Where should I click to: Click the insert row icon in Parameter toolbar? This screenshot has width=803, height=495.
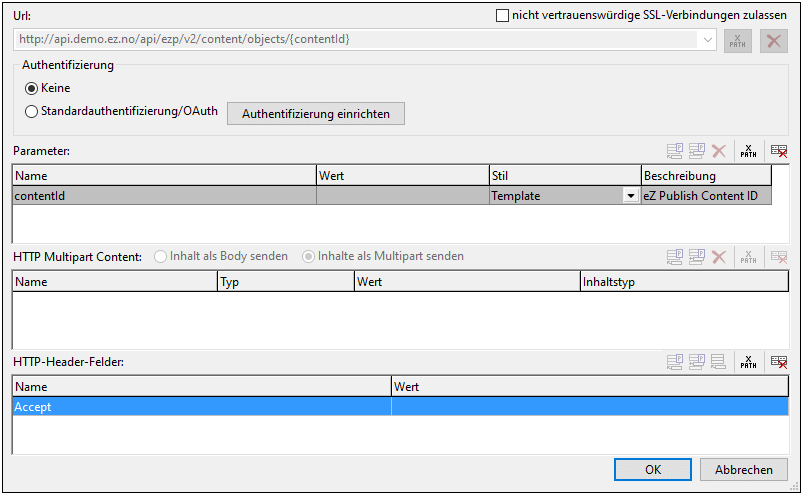click(697, 151)
